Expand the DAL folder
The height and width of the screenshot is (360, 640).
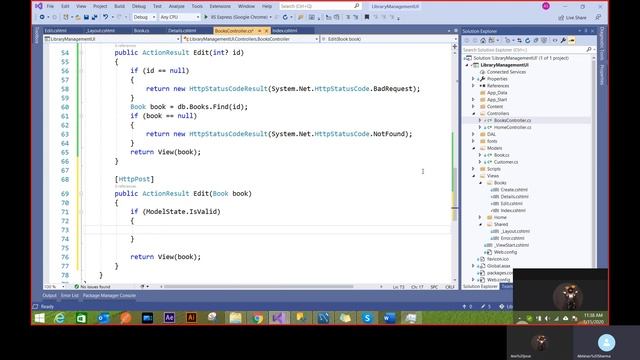(x=473, y=134)
